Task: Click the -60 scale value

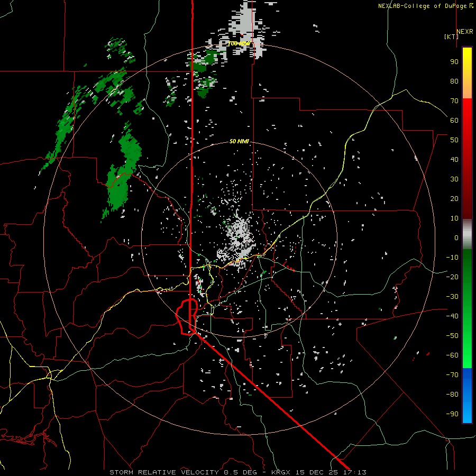Action: coord(452,355)
